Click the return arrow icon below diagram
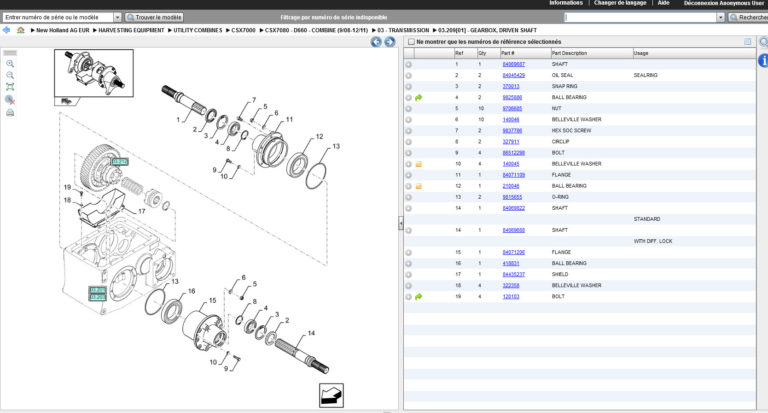The height and width of the screenshot is (413, 768). tap(332, 395)
